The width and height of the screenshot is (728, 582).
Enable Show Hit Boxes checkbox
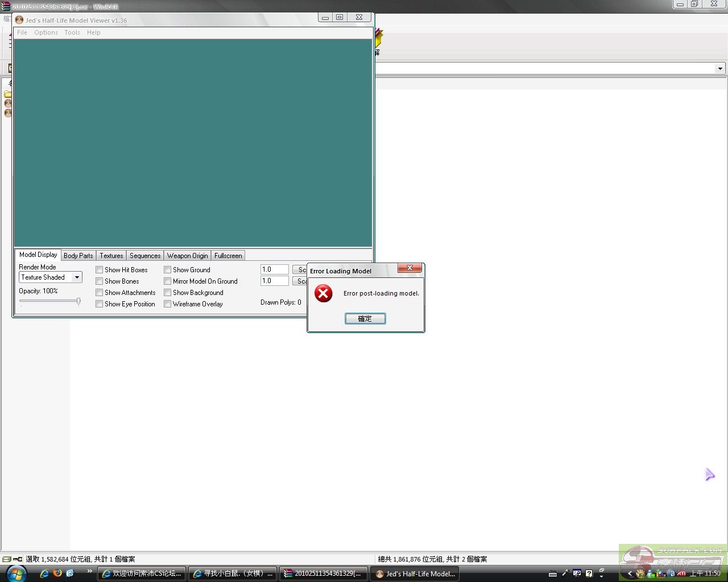click(100, 270)
